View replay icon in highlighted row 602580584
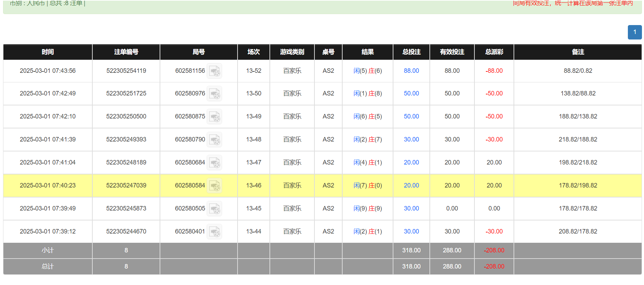This screenshot has height=285, width=644. (215, 186)
